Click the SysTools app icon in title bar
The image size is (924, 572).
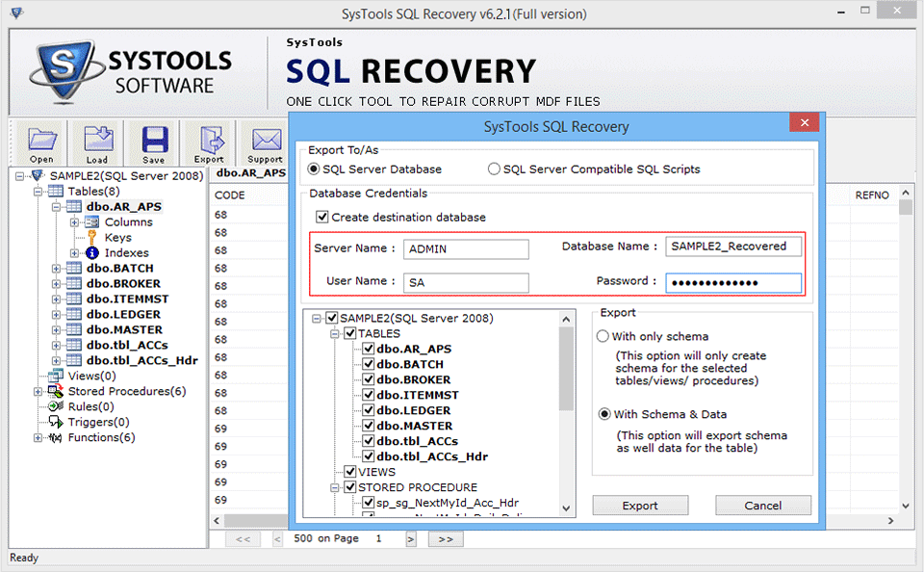[x=16, y=13]
